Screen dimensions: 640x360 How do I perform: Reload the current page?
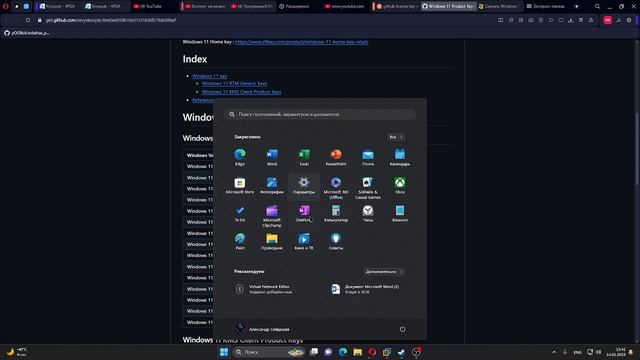click(x=28, y=20)
